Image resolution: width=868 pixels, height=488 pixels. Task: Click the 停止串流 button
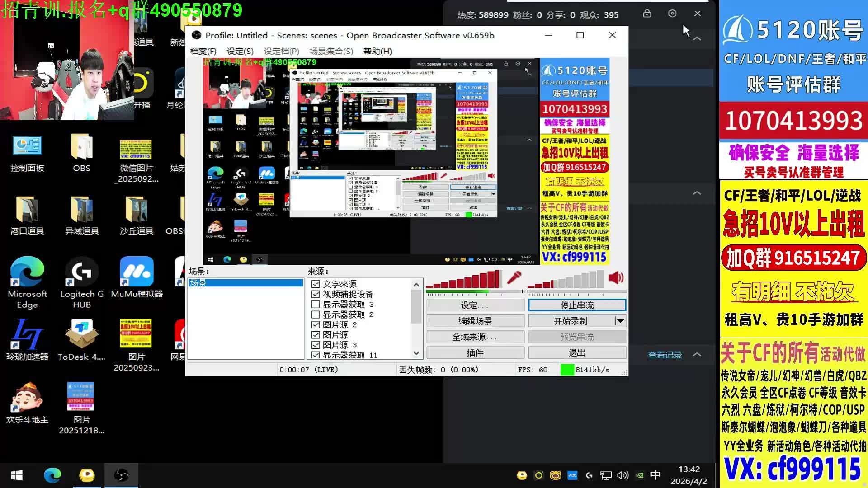coord(577,305)
